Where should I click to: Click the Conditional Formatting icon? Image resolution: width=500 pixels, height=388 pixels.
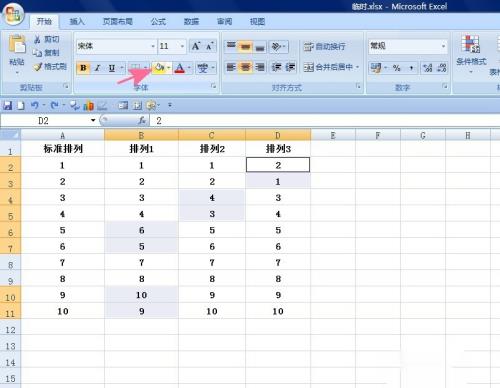click(471, 44)
